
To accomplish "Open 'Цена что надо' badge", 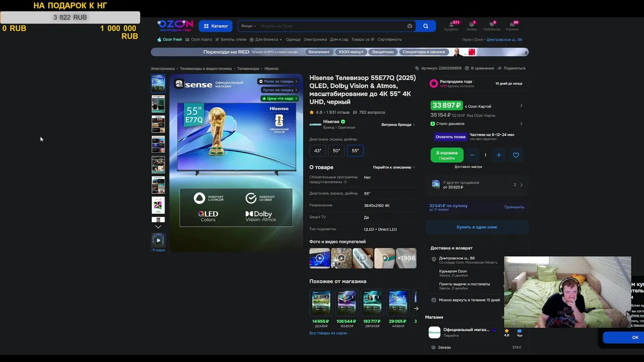I will tap(279, 99).
